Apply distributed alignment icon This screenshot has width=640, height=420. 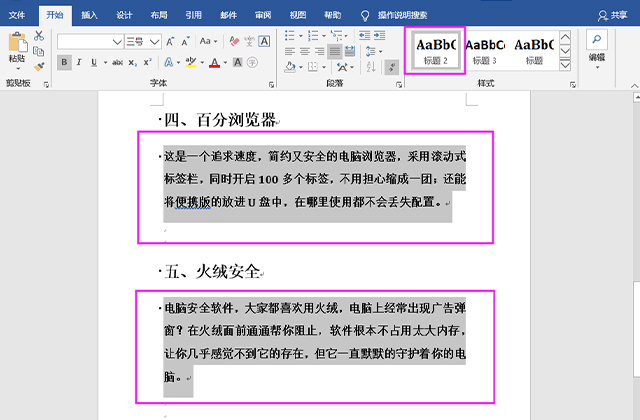[x=350, y=51]
